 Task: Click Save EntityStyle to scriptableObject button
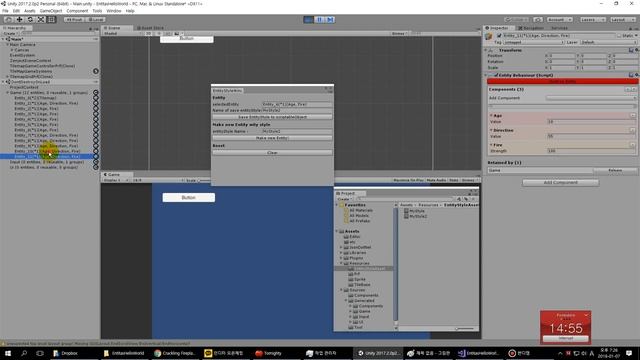(x=272, y=117)
